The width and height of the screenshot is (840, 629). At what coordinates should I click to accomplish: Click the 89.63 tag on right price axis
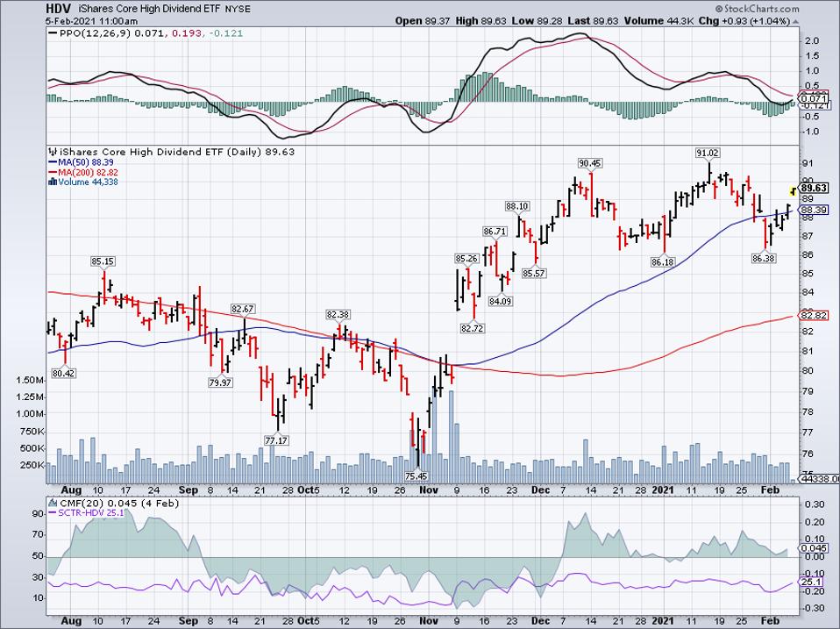click(815, 188)
